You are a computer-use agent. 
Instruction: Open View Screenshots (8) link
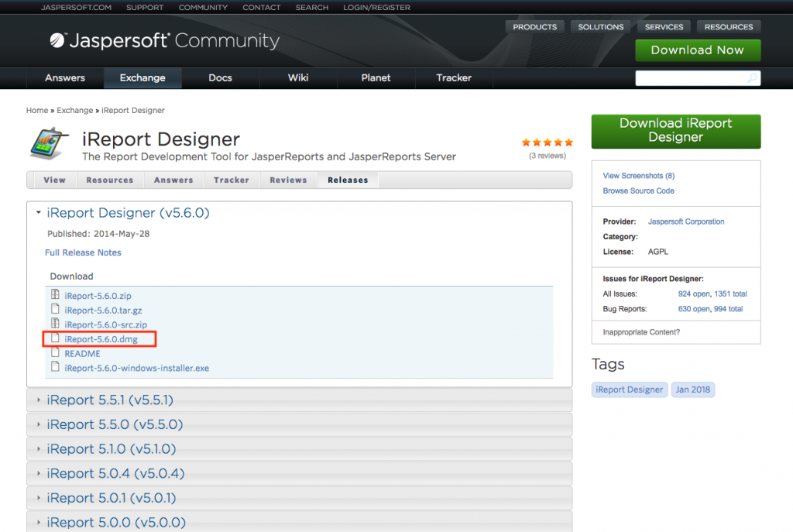point(639,176)
